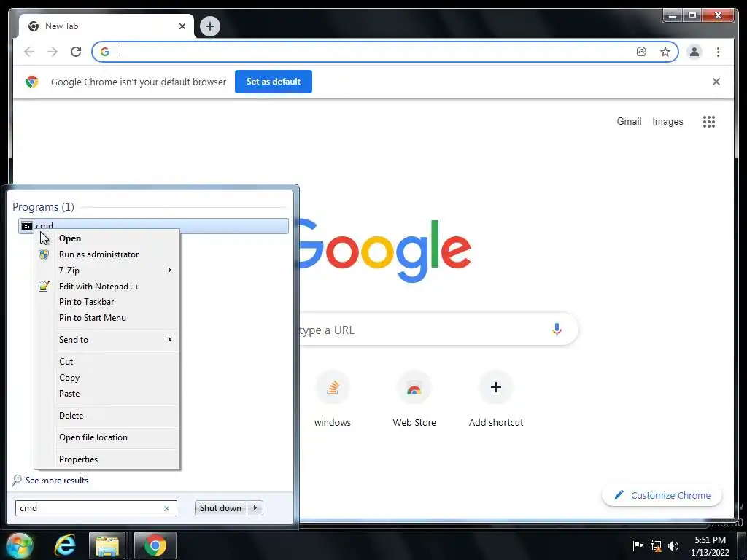Viewport: 747px width, 560px height.
Task: Click the share page icon in address bar
Action: [642, 52]
